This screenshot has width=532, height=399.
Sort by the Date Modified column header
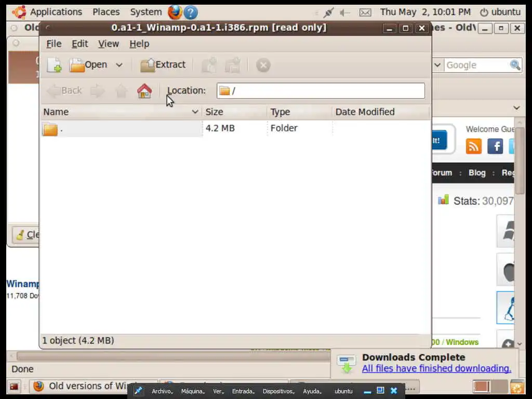(381, 112)
